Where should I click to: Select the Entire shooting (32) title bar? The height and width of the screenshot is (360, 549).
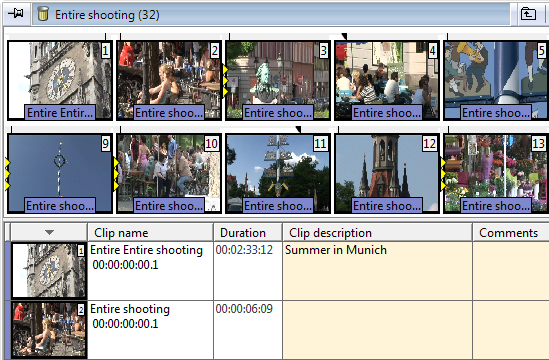pyautogui.click(x=271, y=14)
